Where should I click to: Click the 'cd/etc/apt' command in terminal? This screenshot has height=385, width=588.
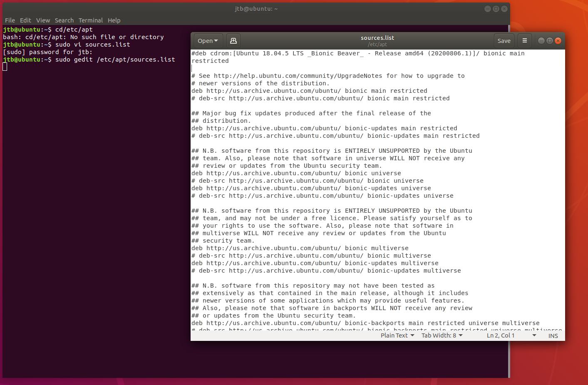pos(74,30)
